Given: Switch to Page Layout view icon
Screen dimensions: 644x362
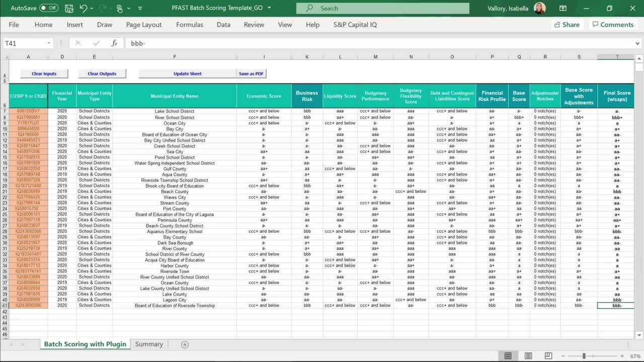Looking at the screenshot, I should pyautogui.click(x=528, y=356).
